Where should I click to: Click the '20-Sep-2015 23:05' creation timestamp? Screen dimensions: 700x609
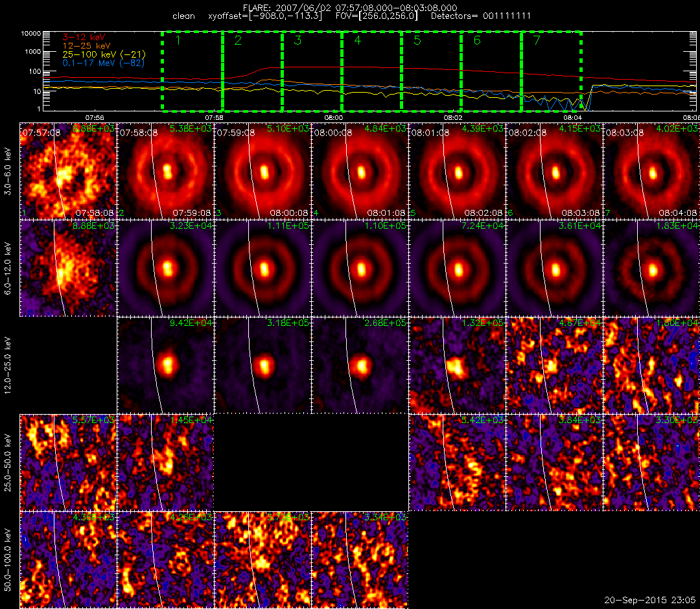[x=649, y=600]
